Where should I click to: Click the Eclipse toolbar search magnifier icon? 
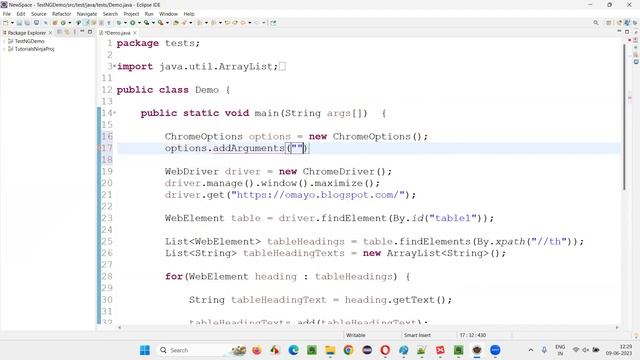[596, 23]
